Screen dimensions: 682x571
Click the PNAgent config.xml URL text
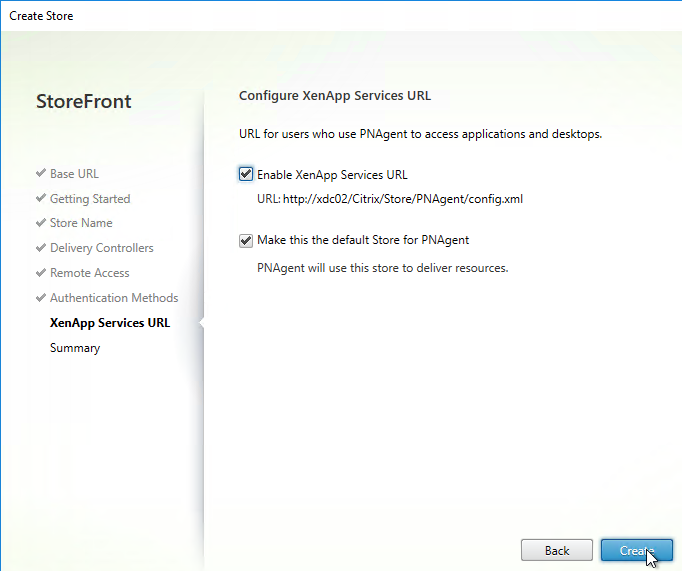pos(403,199)
